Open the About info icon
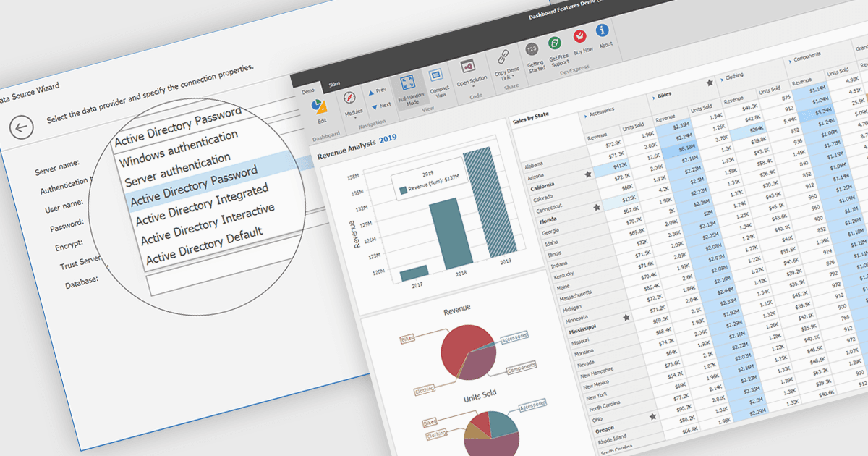This screenshot has width=868, height=456. (602, 30)
